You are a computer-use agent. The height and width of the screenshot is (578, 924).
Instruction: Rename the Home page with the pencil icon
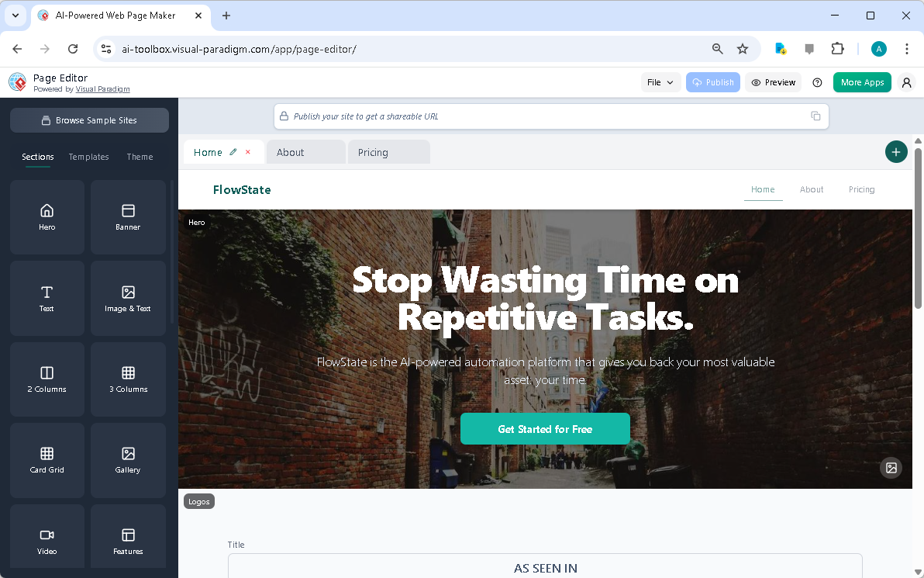tap(233, 152)
